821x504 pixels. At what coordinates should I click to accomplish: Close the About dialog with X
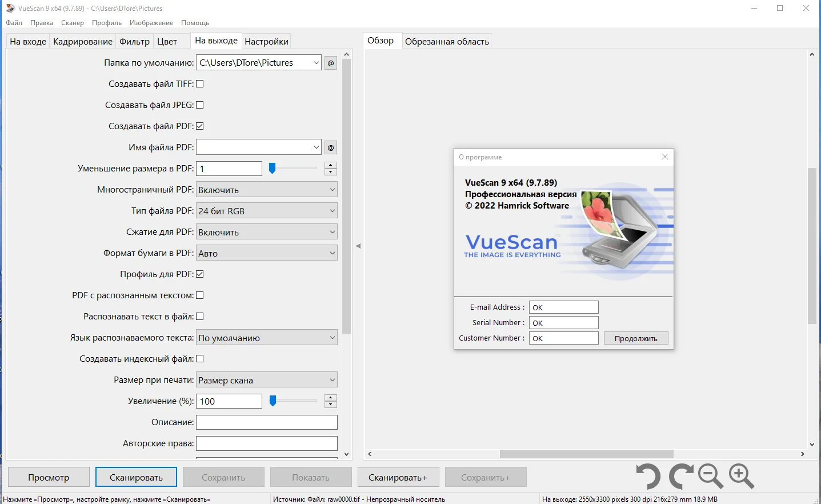(665, 157)
